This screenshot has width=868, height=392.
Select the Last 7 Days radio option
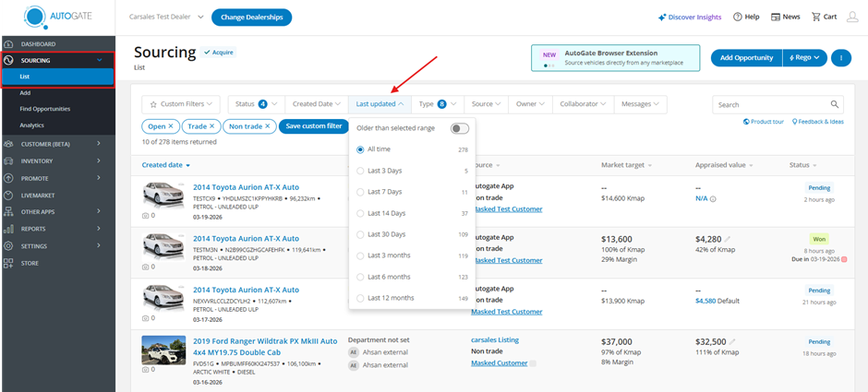[361, 191]
